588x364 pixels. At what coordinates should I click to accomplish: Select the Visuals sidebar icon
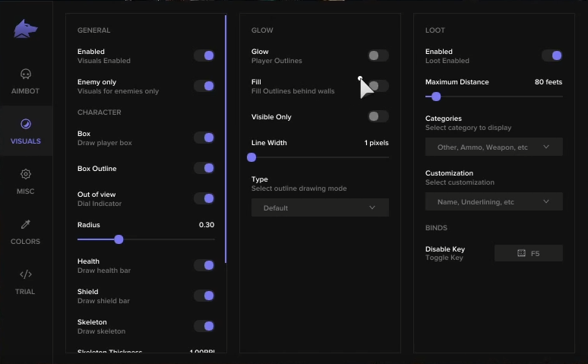coord(26,124)
